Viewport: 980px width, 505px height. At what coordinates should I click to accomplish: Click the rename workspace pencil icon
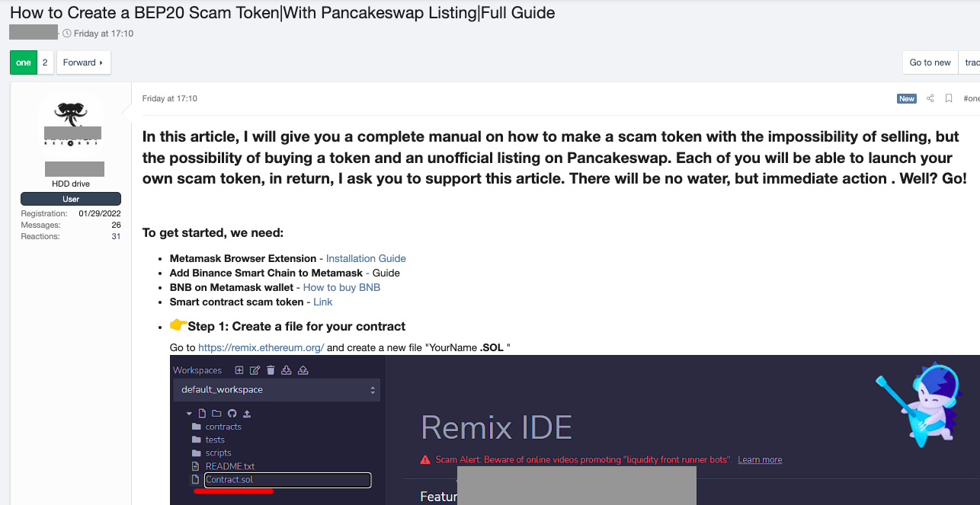click(x=255, y=370)
